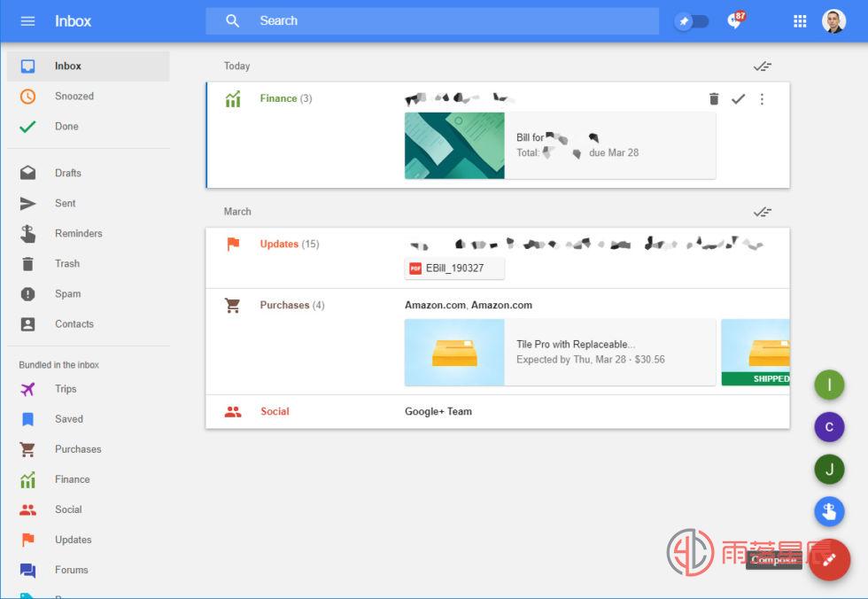Open the account profile picture
The height and width of the screenshot is (599, 868).
click(833, 21)
